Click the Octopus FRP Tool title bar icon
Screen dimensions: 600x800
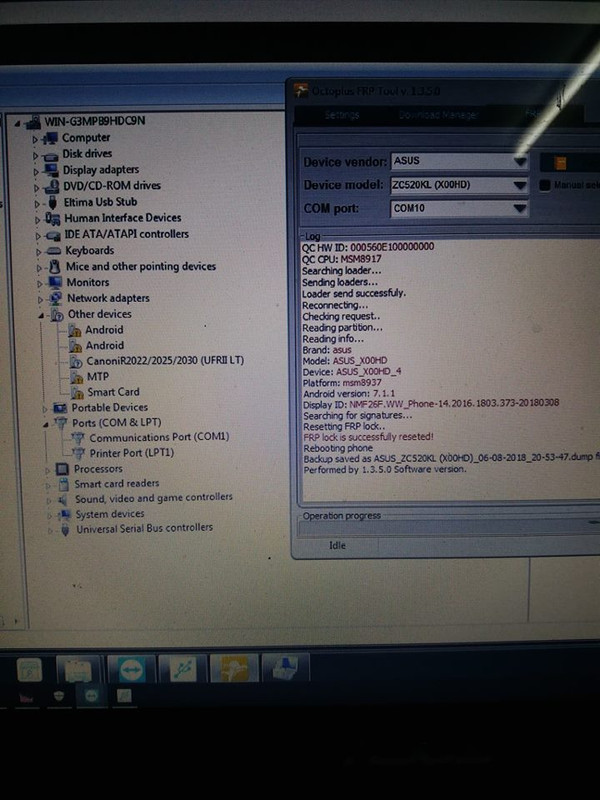(x=301, y=90)
